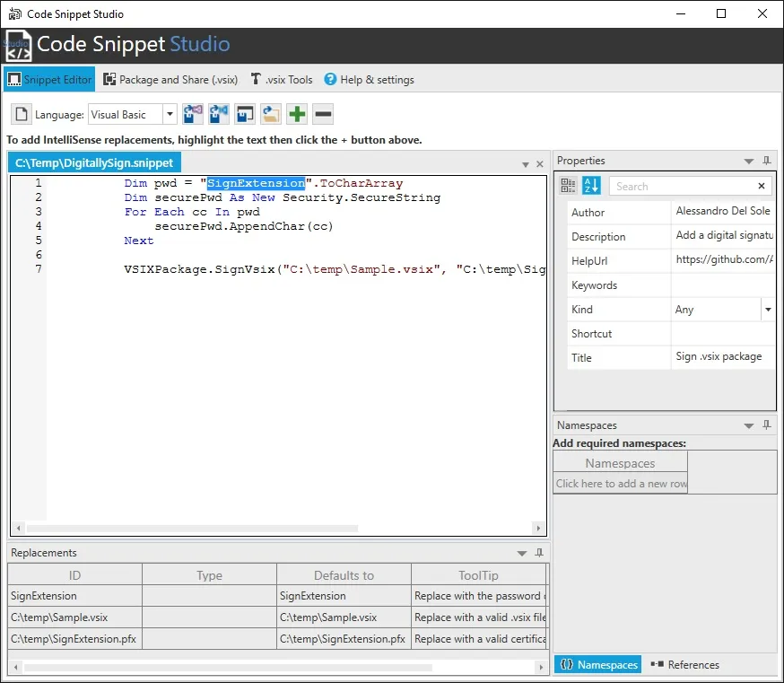The width and height of the screenshot is (784, 683).
Task: Pin the Properties panel
Action: [767, 161]
